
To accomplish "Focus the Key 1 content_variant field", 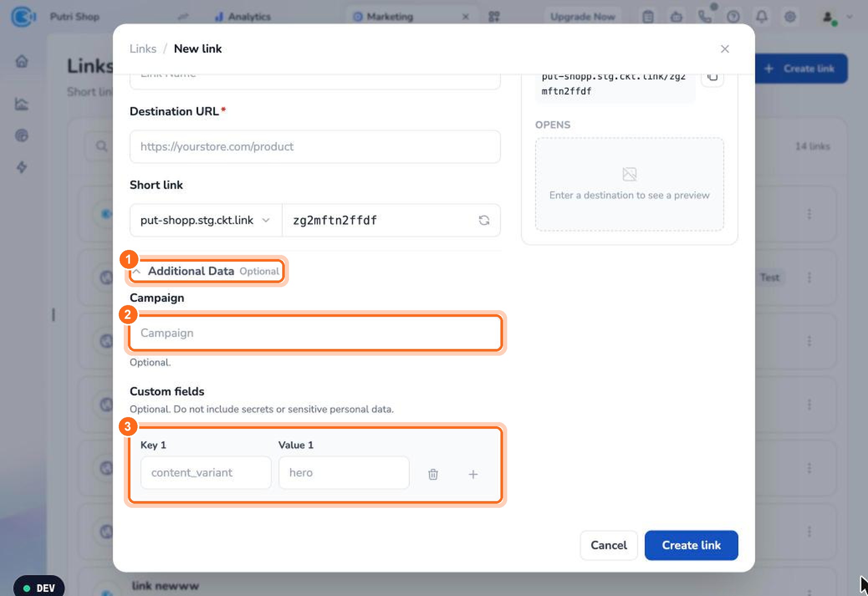I will coord(206,473).
